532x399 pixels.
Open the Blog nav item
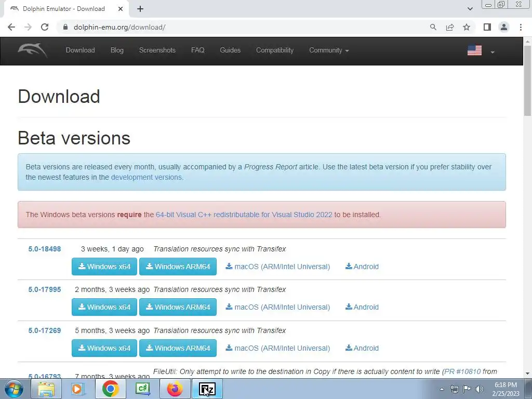click(x=117, y=50)
